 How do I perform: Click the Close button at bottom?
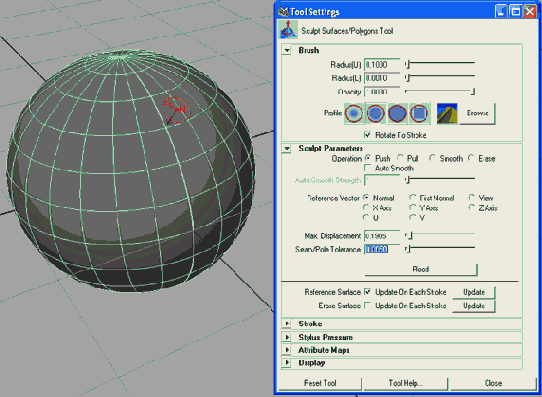[x=493, y=383]
